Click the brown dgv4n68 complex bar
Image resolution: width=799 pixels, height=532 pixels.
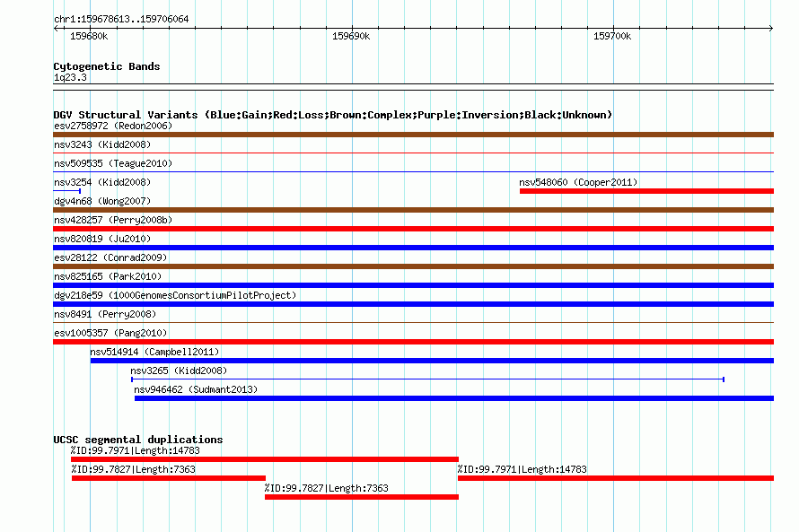coord(413,210)
